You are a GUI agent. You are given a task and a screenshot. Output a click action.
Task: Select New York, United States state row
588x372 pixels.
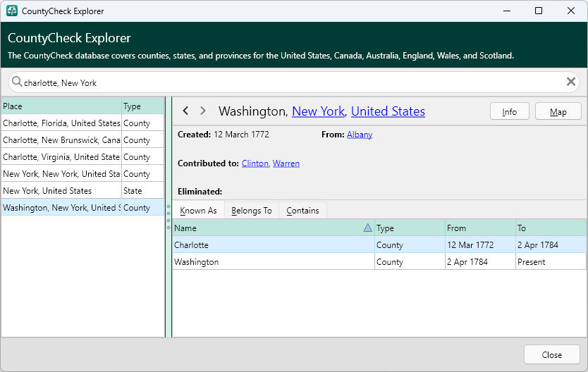(83, 190)
